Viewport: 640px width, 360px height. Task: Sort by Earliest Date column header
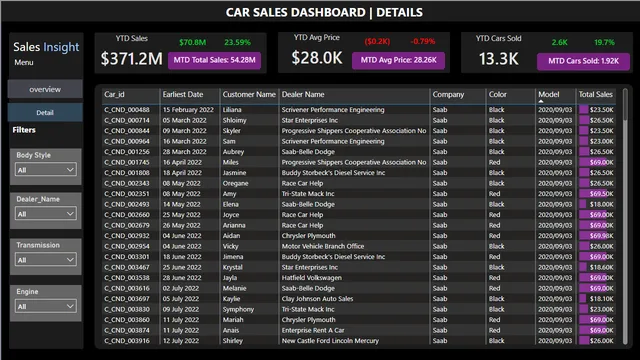pos(183,94)
